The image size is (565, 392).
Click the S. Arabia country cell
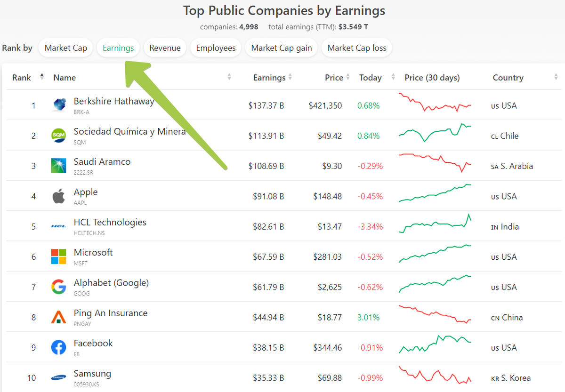512,166
